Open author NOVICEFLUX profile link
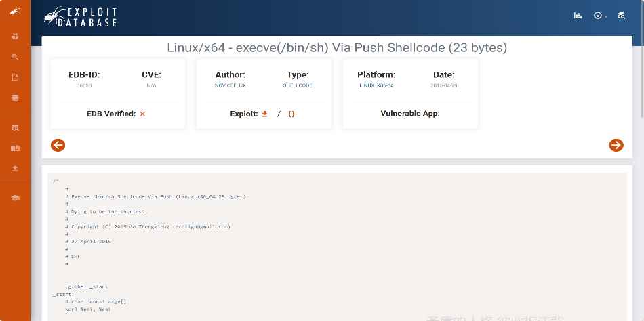644x321 pixels. tap(230, 86)
